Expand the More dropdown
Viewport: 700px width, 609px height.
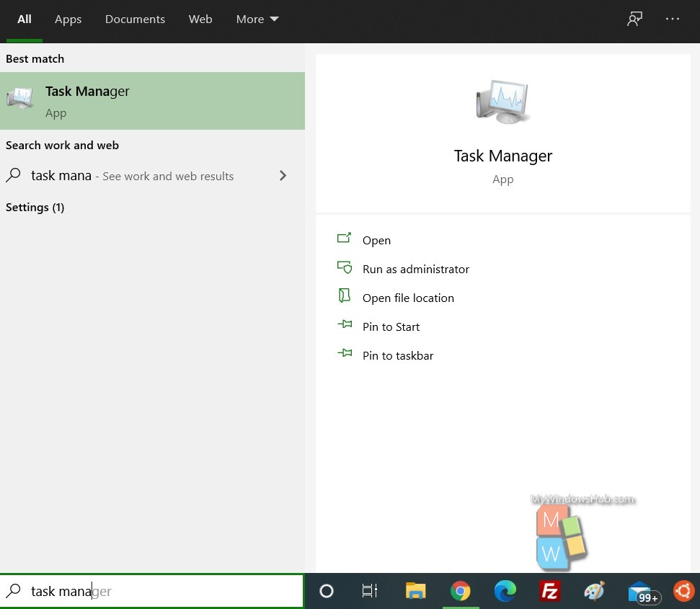[257, 19]
